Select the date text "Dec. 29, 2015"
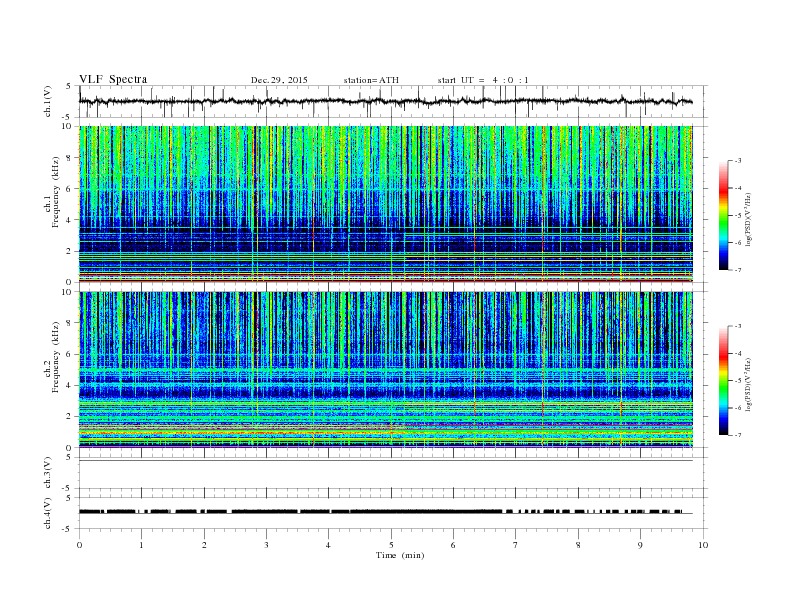 pos(279,80)
